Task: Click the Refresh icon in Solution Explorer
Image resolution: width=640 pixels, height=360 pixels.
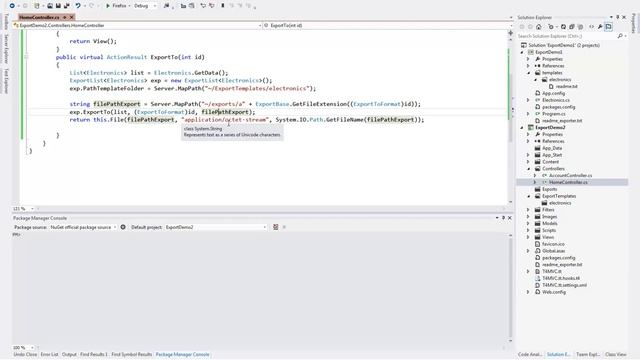Action: 563,27
